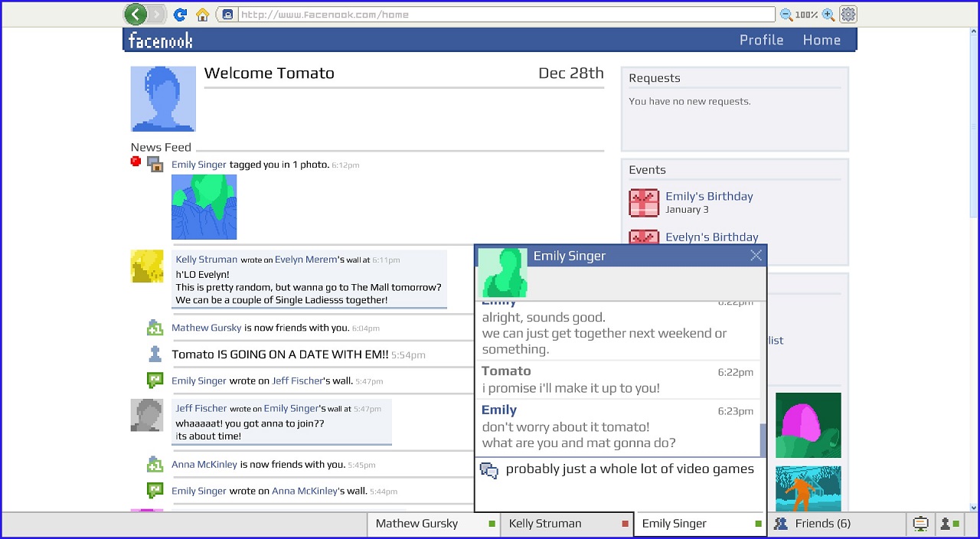This screenshot has height=539, width=980.
Task: Click the wall-post icon next to Jeff Fischer's wall
Action: click(155, 380)
